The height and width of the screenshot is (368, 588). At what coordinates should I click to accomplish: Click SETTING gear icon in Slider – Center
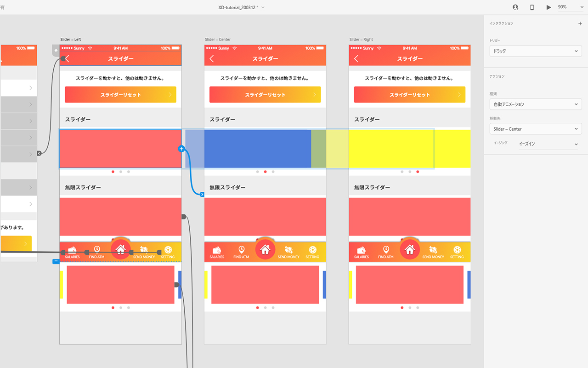click(312, 250)
